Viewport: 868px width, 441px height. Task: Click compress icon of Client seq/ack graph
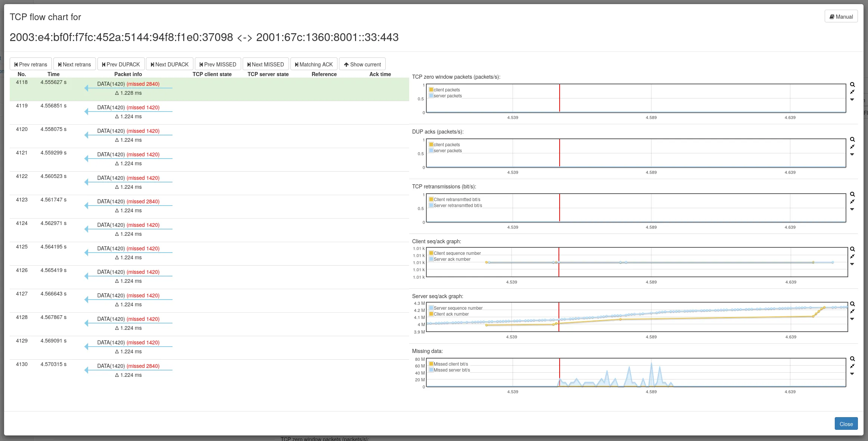852,256
